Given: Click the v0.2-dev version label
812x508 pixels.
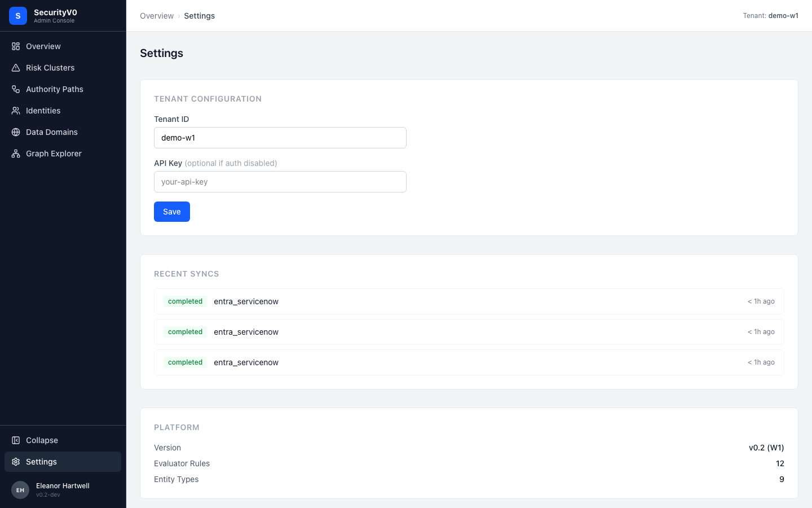Looking at the screenshot, I should point(48,495).
